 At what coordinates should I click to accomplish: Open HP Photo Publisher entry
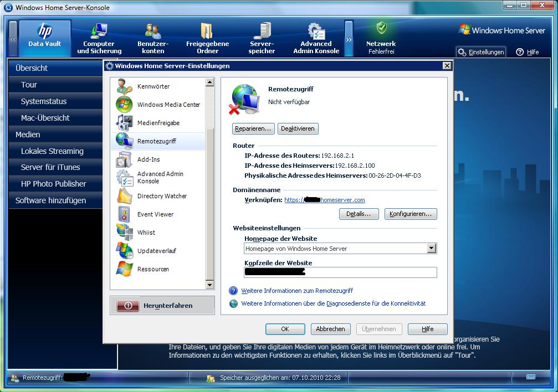55,184
